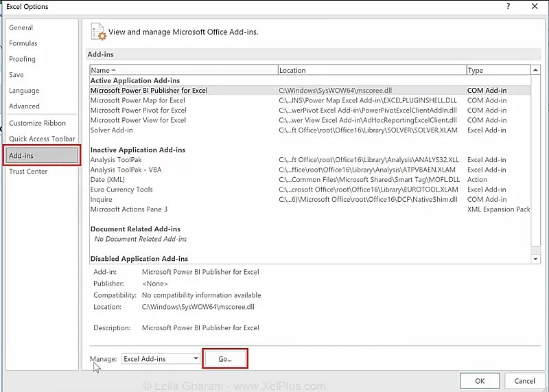Select Microsoft Power BI Publisher for Excel row

coord(310,91)
